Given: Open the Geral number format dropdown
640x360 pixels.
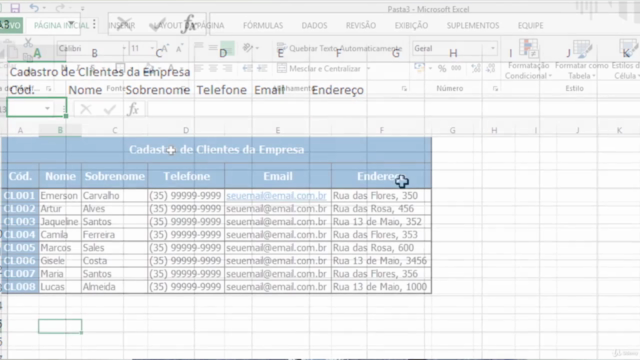Looking at the screenshot, I should click(493, 48).
